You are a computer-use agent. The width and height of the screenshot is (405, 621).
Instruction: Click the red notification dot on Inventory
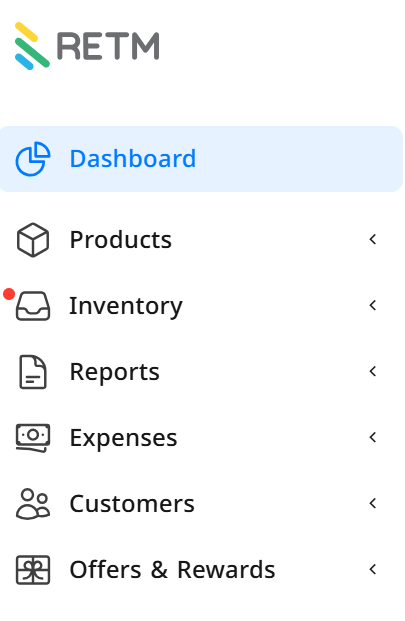[x=9, y=294]
